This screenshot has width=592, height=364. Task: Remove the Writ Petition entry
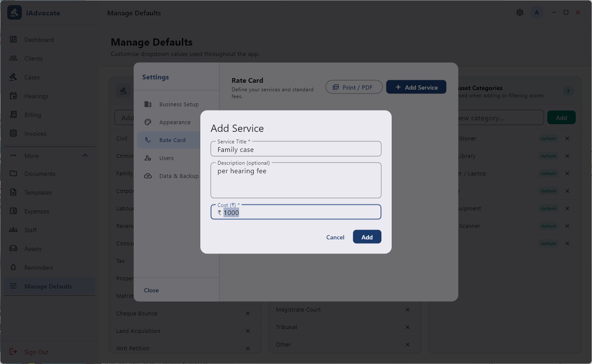248,348
